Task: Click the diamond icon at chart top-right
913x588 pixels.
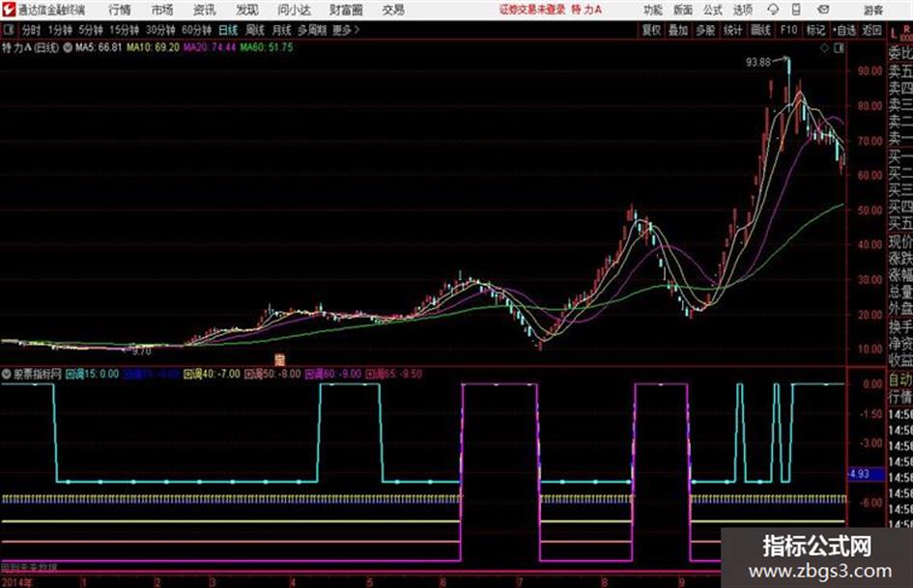Action: tap(824, 48)
